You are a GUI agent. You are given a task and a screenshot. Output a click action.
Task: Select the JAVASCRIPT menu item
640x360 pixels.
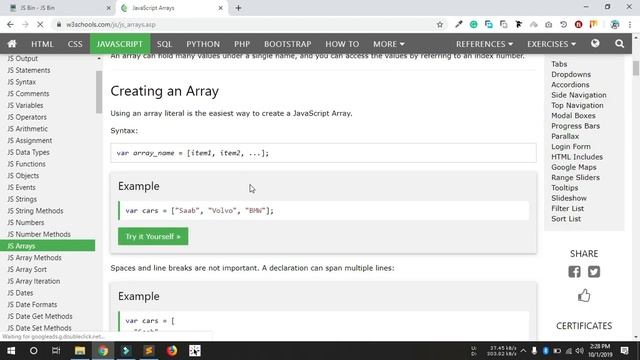coord(120,44)
